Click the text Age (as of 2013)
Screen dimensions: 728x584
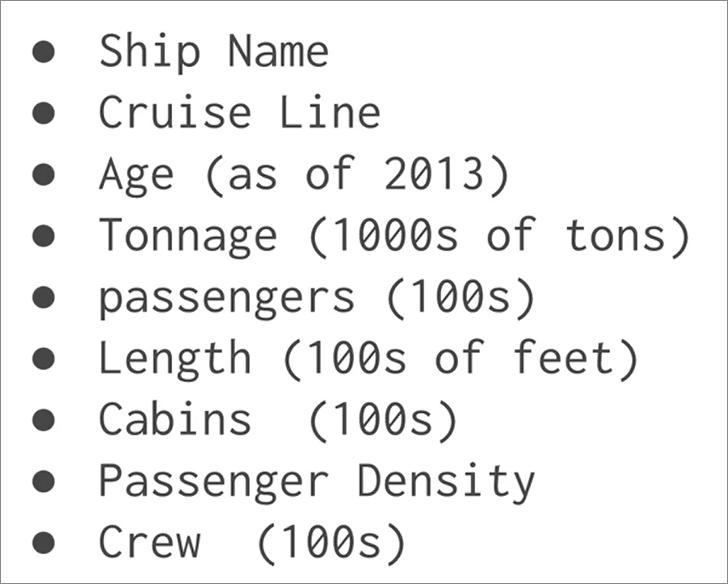pyautogui.click(x=304, y=175)
